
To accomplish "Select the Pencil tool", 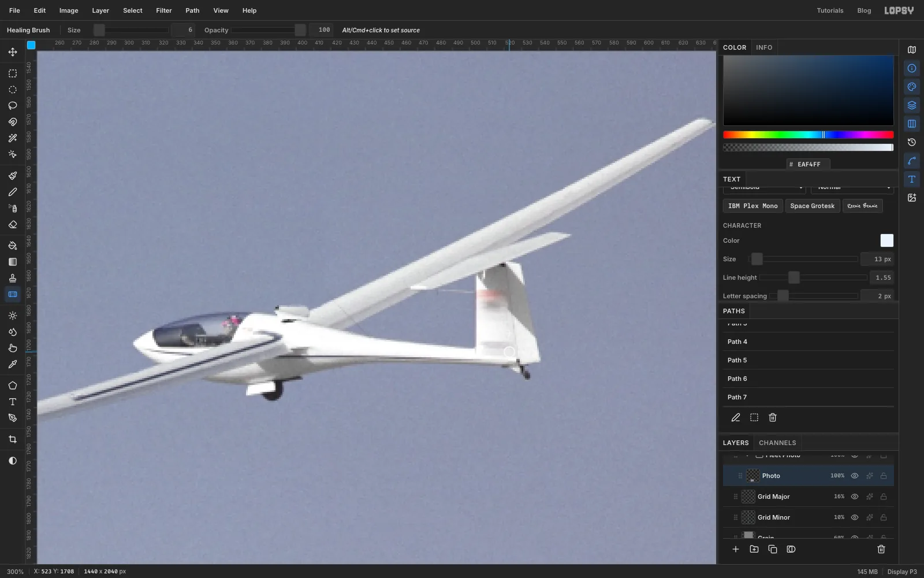I will (x=13, y=192).
